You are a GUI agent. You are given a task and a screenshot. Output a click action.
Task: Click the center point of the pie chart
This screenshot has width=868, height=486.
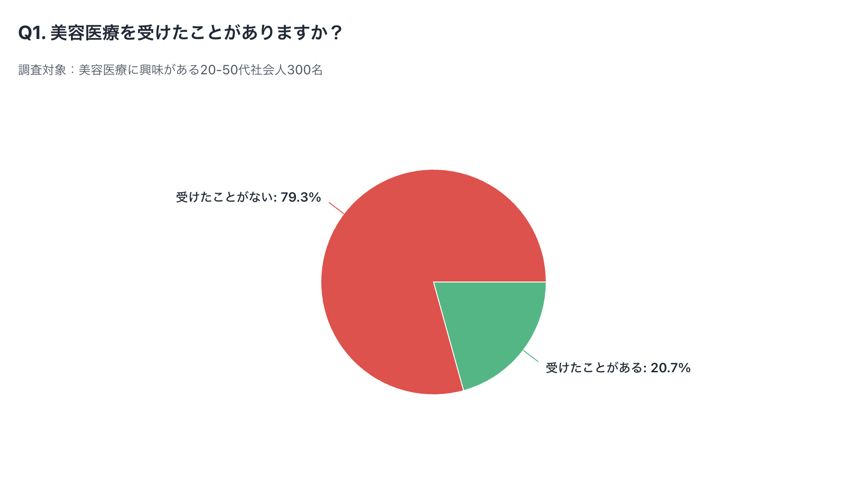434,282
